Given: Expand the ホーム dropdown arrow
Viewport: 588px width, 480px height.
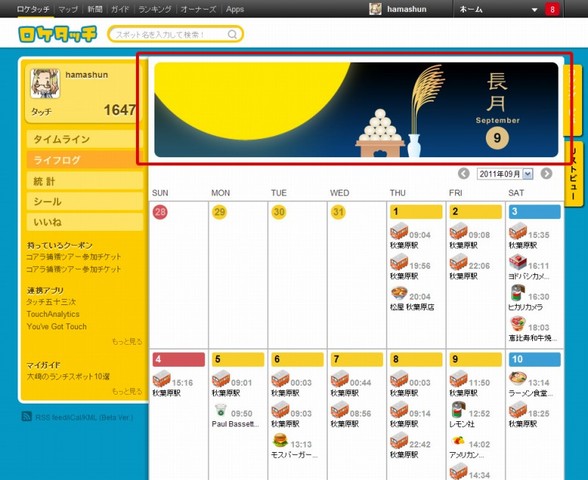Looking at the screenshot, I should coord(534,10).
